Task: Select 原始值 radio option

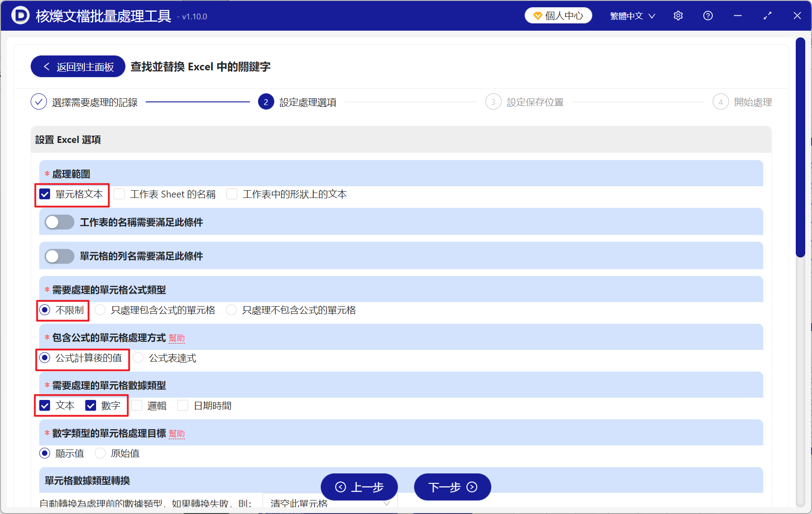Action: (100, 453)
